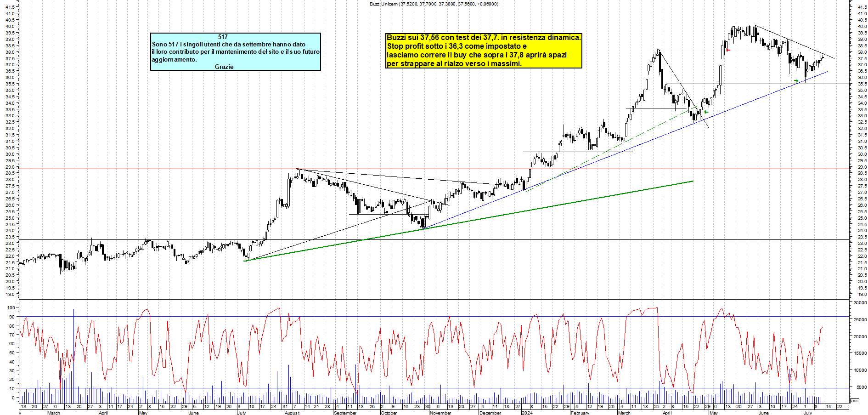Screen dimensions: 868x415
Task: Click the 10000 volume axis value
Action: (860, 370)
